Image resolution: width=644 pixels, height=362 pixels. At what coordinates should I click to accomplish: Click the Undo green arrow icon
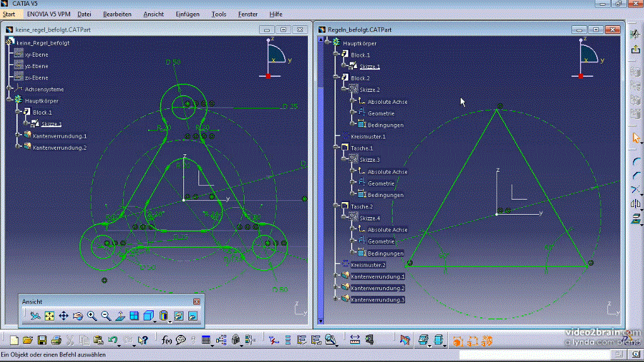click(x=112, y=340)
